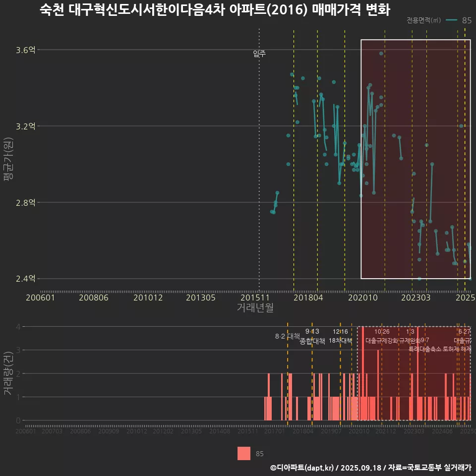The height and width of the screenshot is (476, 476).
Task: Click 201511 tick on the price chart axis
Action: pos(255,297)
